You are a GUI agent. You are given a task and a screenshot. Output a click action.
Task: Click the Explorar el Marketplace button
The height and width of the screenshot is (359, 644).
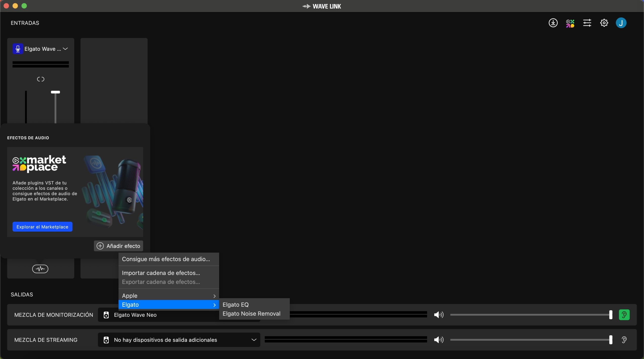pos(42,227)
